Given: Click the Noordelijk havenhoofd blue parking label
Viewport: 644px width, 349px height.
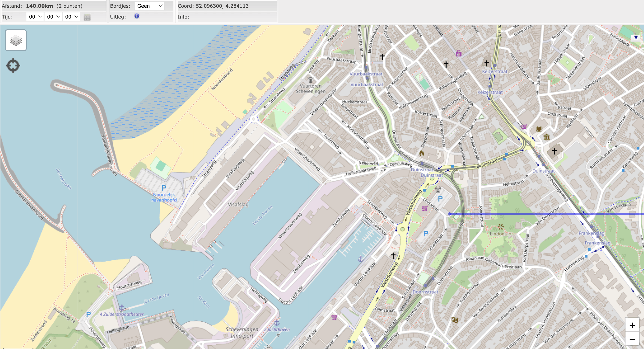Looking at the screenshot, I should [x=164, y=197].
